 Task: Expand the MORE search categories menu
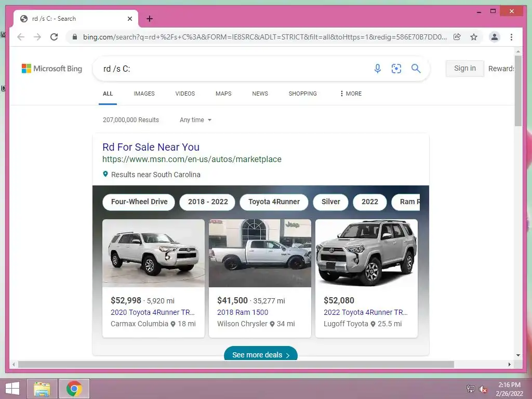(x=351, y=94)
